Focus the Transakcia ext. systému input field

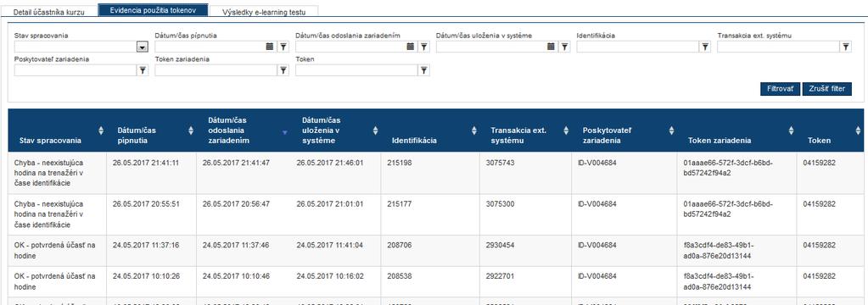click(778, 47)
